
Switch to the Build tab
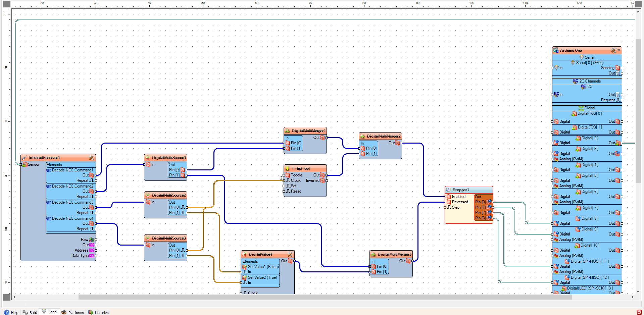coord(30,312)
